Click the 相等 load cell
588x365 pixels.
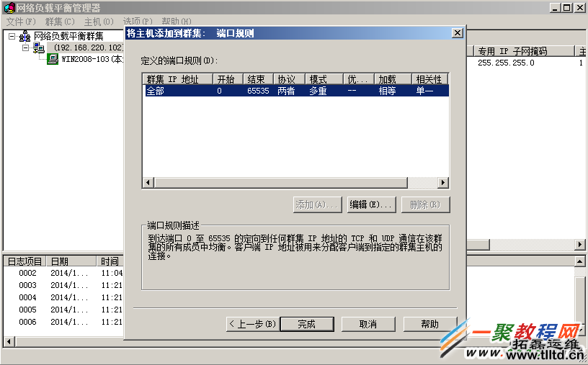pos(388,91)
